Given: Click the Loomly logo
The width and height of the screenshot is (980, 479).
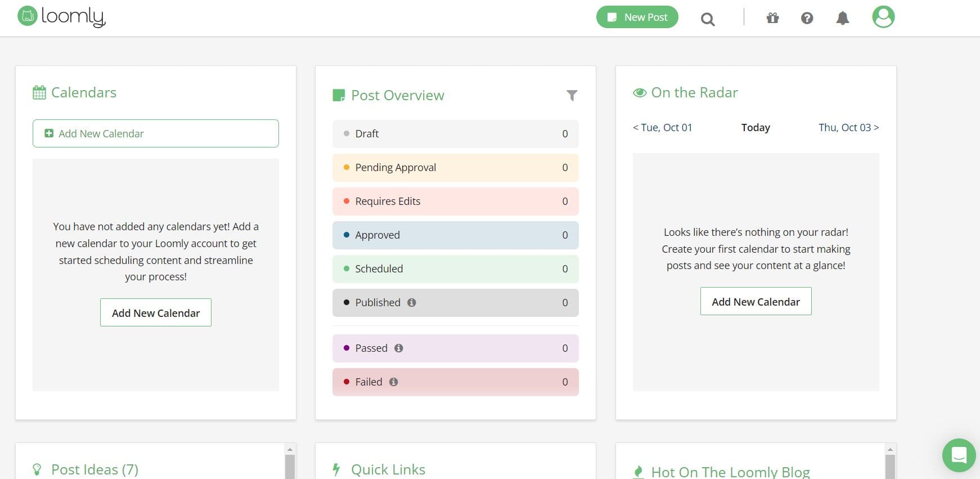Looking at the screenshot, I should coord(61,17).
